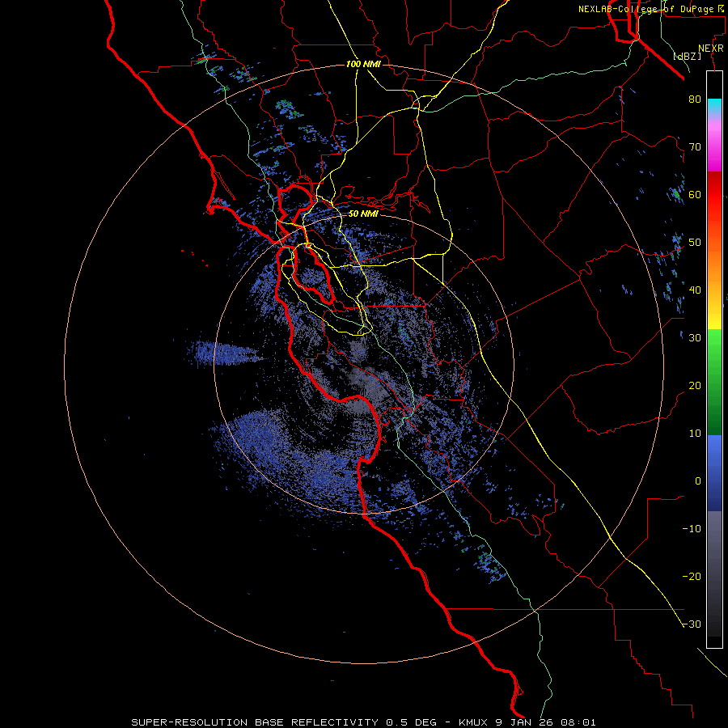Click the 50 NMI range ring label
The width and height of the screenshot is (728, 728).
coord(363,214)
